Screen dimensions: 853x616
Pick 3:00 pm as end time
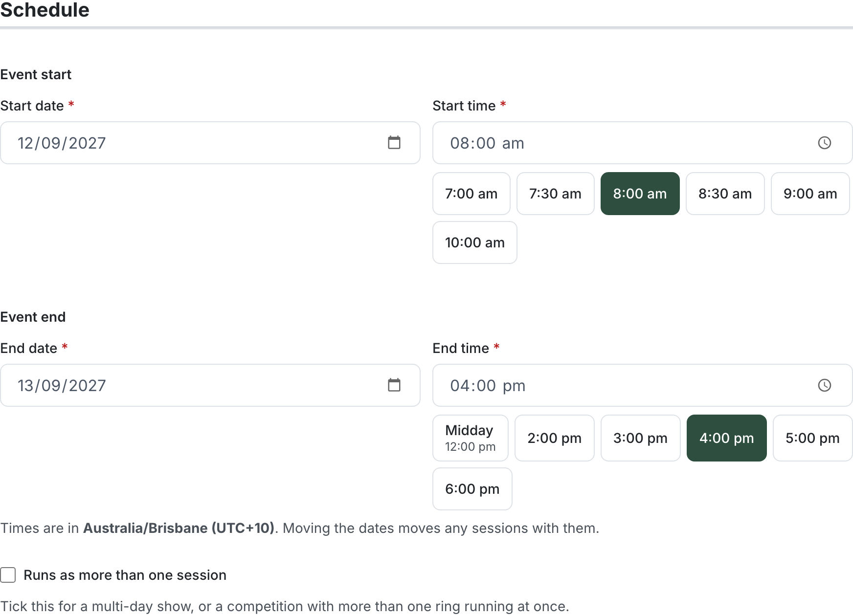pos(641,438)
